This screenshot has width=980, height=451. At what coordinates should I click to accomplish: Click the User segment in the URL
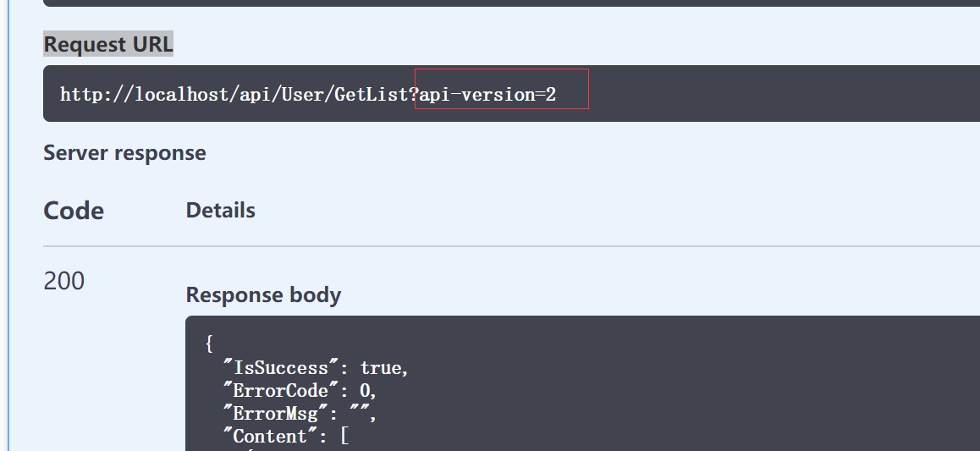306,94
